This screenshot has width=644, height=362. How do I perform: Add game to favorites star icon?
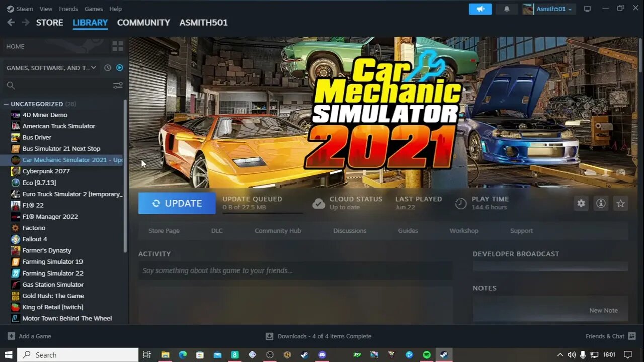coord(620,203)
